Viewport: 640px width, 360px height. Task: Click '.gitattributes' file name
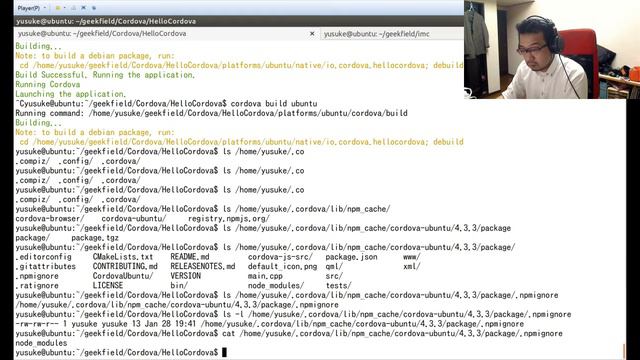click(x=46, y=267)
